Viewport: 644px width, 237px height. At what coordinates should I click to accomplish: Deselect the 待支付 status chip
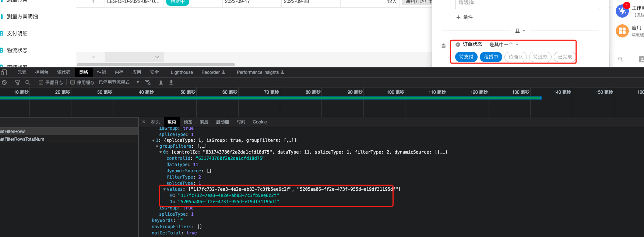[x=466, y=57]
